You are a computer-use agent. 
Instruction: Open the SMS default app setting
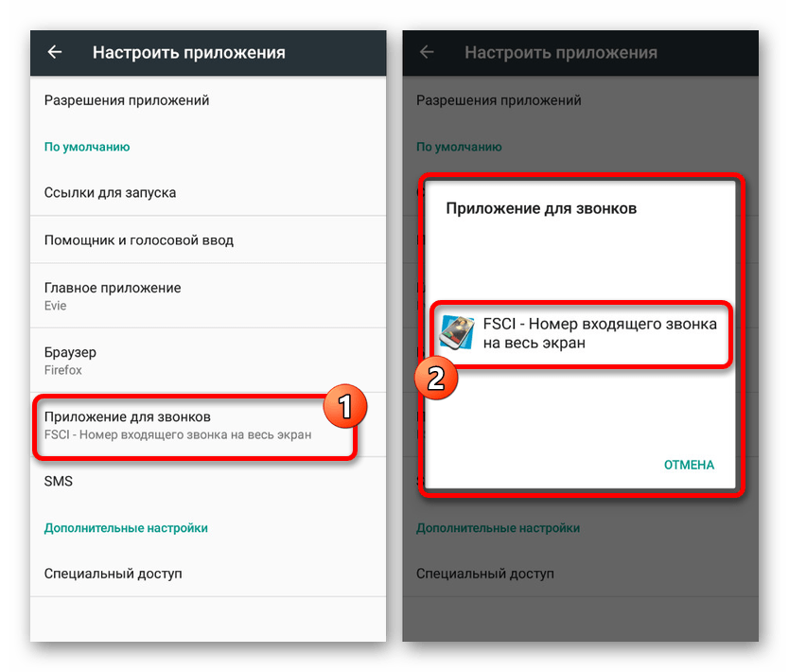coord(208,481)
